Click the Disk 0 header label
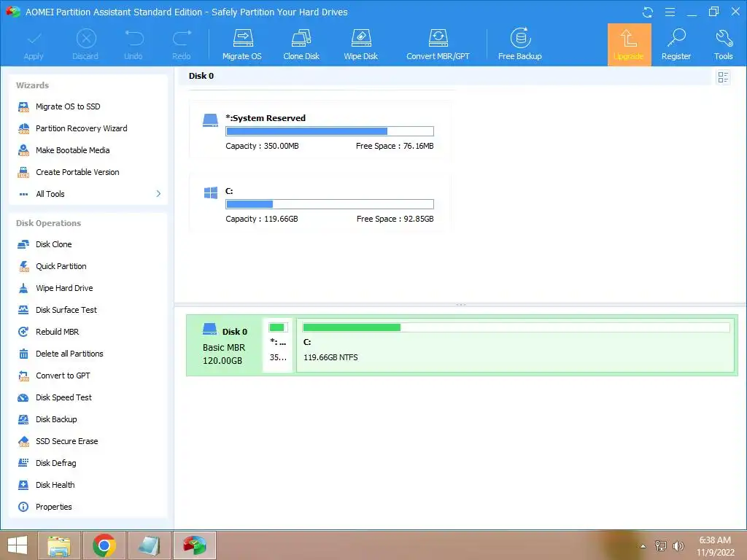This screenshot has width=747, height=560. pos(201,76)
